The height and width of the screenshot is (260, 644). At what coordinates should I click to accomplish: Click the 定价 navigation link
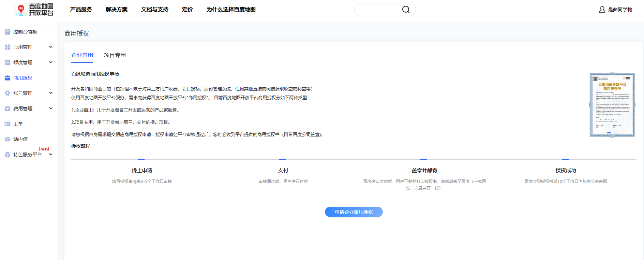188,10
